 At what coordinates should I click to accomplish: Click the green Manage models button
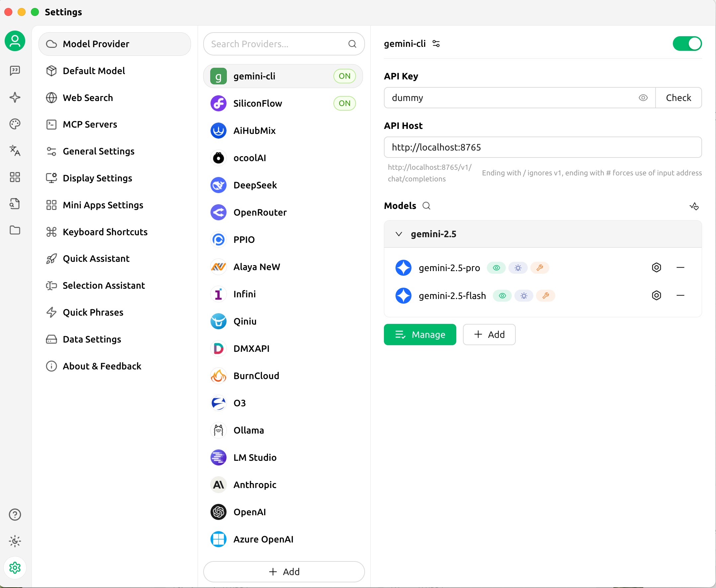pyautogui.click(x=420, y=335)
